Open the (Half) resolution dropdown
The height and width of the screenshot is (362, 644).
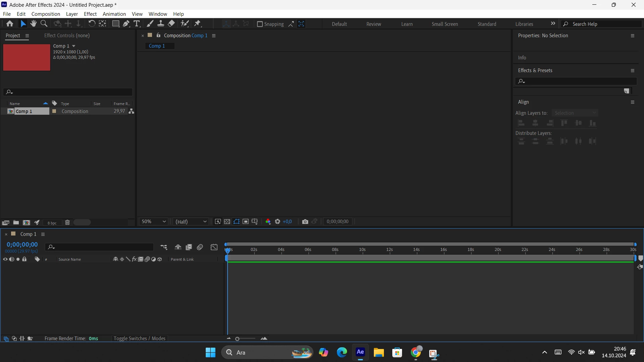coord(191,221)
